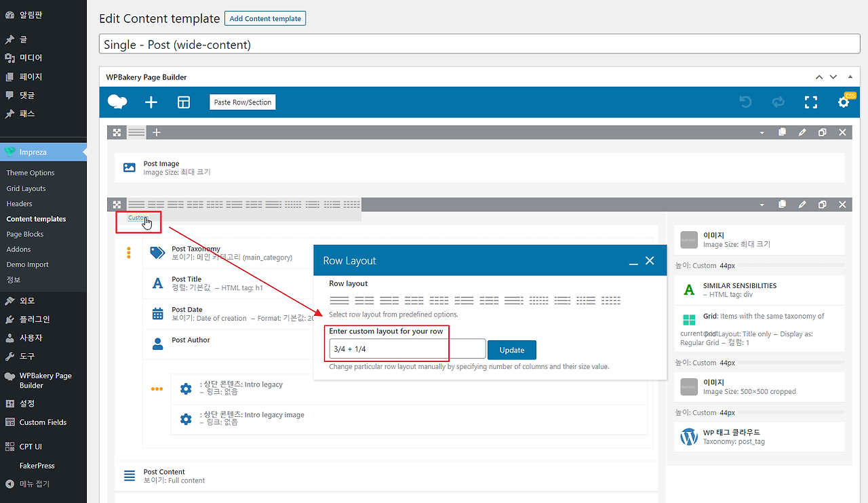Click the undo icon in WPBakery toolbar

(x=745, y=102)
